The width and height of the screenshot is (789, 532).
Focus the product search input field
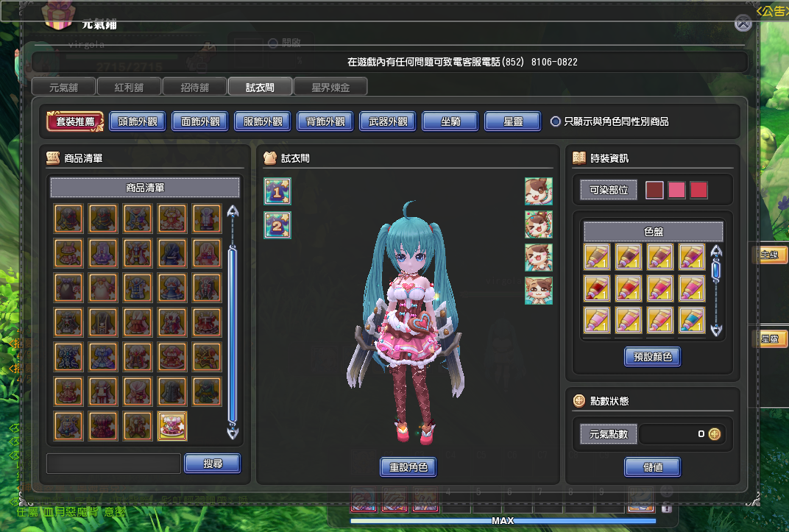114,464
